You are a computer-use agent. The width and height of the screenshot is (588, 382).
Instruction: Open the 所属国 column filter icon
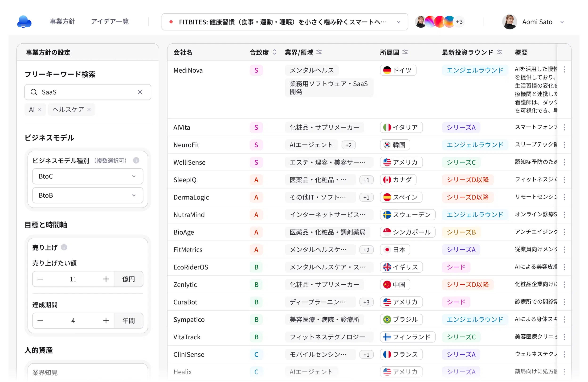(405, 52)
